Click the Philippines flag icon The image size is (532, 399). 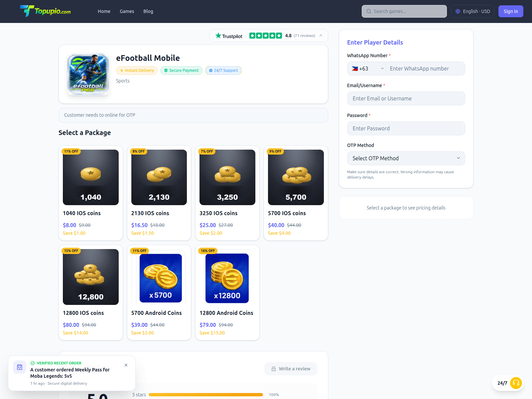point(355,68)
